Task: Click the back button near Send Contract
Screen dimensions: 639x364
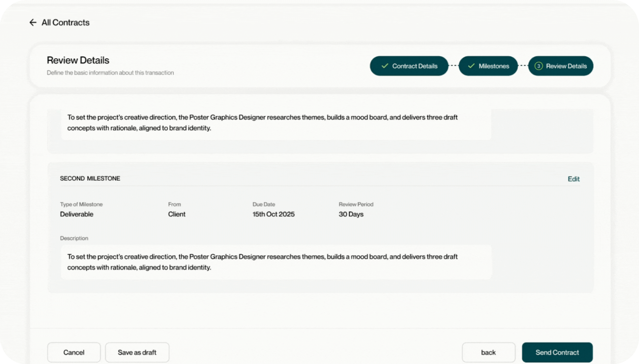Action: (x=489, y=352)
